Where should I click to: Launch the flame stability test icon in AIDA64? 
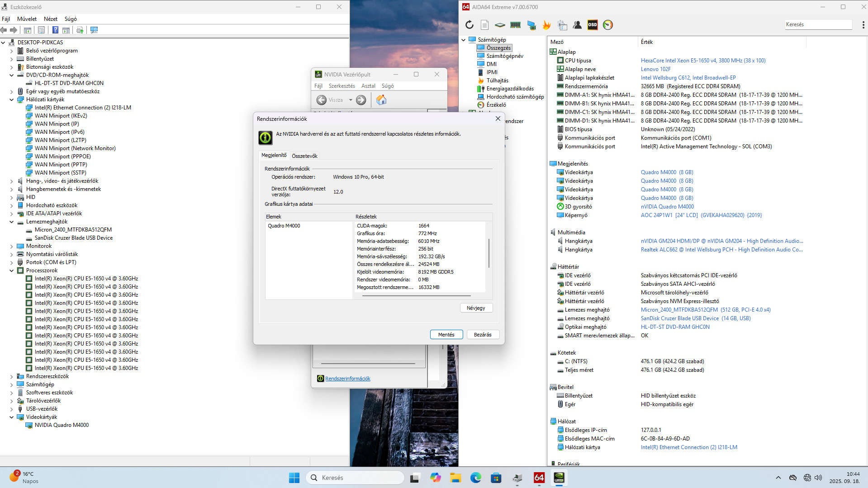(547, 25)
